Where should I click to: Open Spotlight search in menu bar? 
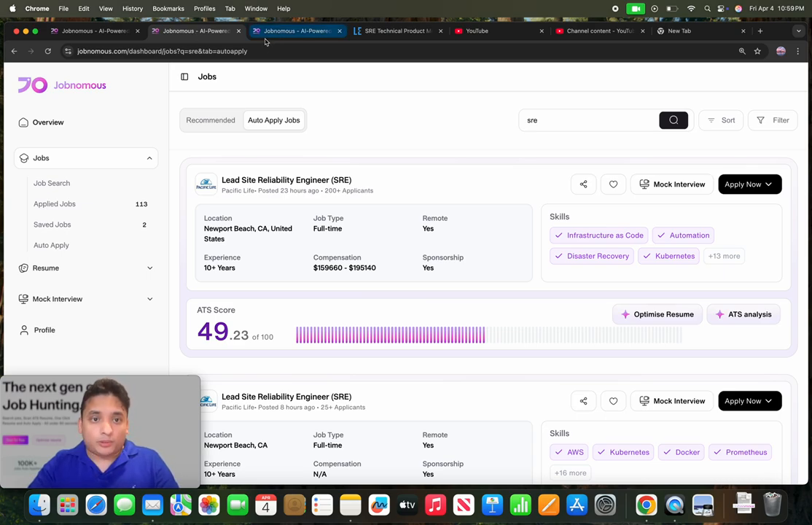[707, 9]
